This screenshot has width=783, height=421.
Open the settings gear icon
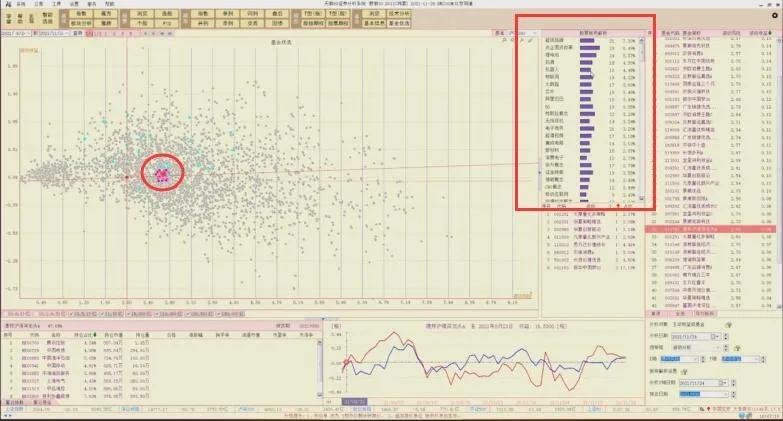(x=775, y=15)
